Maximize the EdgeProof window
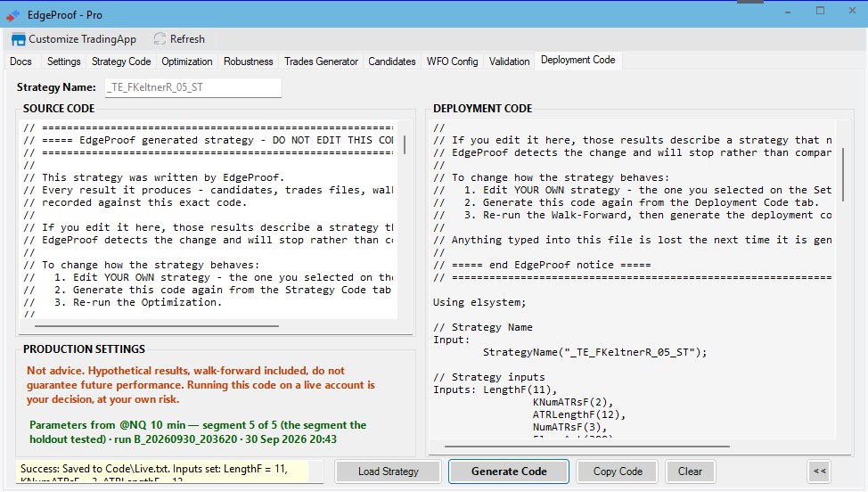The image size is (868, 492). click(821, 11)
